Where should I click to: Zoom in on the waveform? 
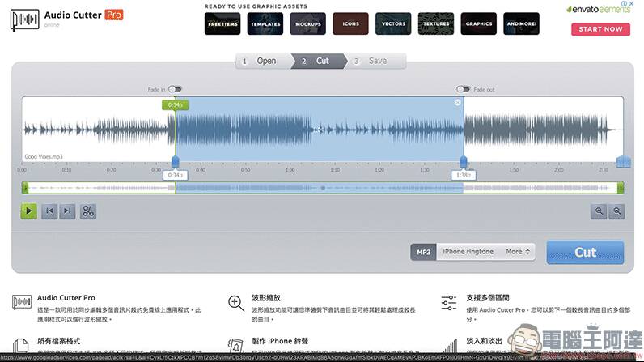599,211
